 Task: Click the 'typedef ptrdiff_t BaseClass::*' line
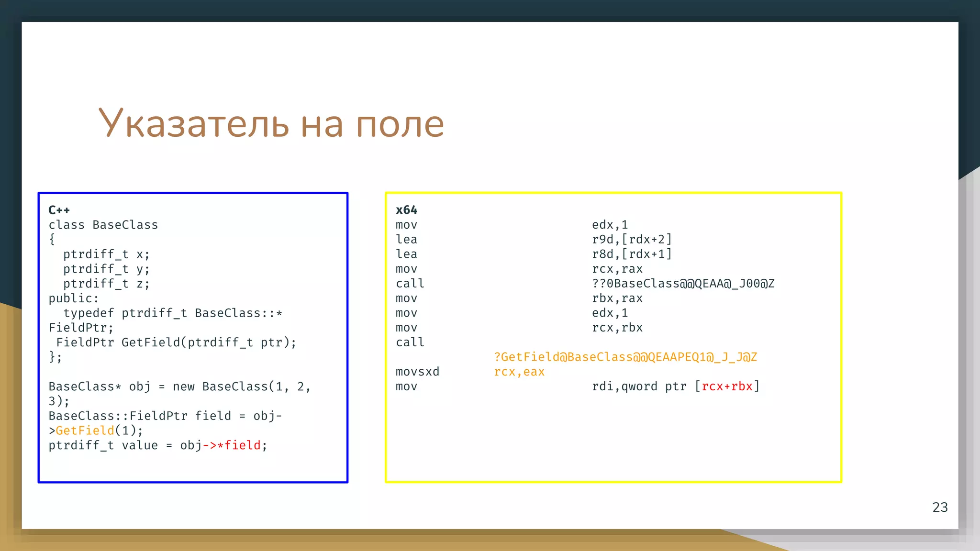[173, 313]
